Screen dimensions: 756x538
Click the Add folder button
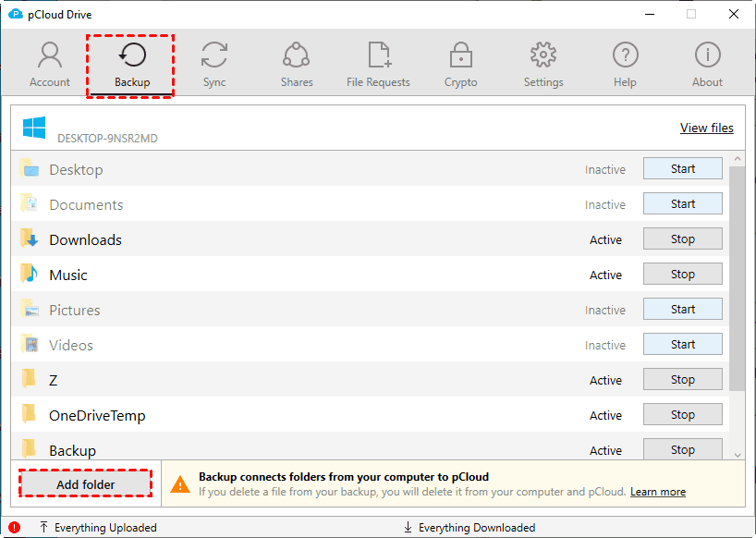click(85, 484)
